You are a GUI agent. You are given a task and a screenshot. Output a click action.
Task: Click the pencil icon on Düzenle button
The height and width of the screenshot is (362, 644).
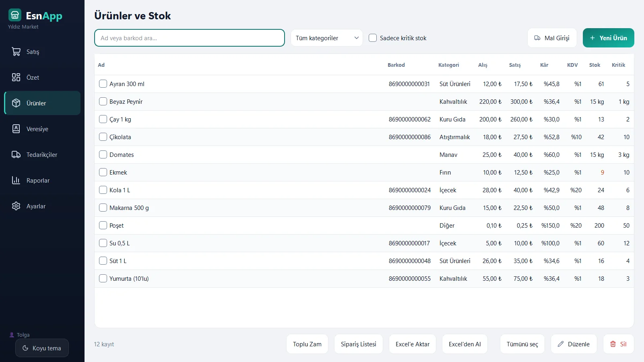tap(561, 344)
